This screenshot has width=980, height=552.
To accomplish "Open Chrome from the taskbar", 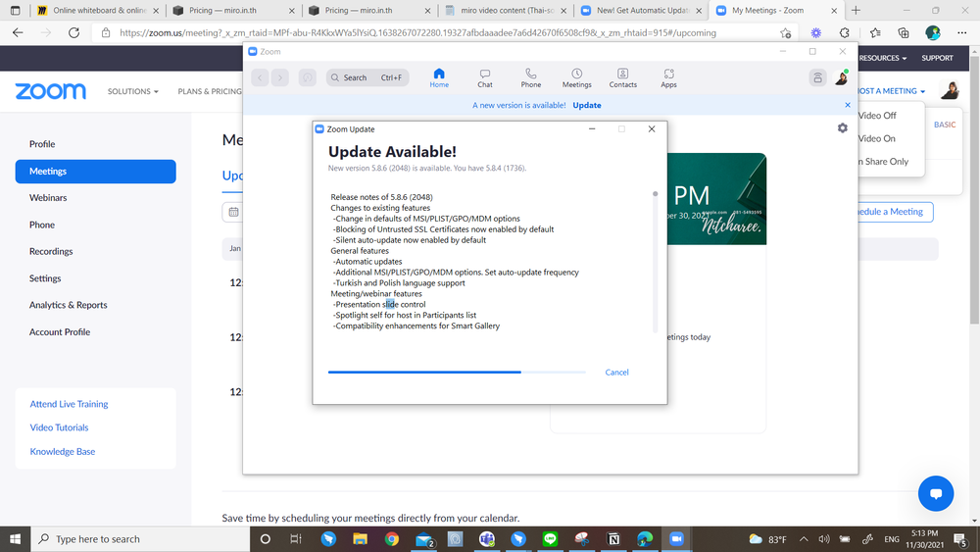I will pos(392,539).
